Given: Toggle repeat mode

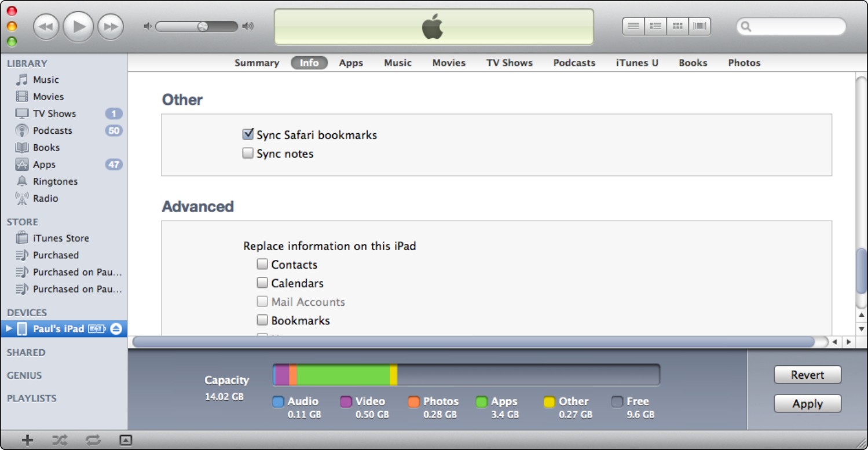Looking at the screenshot, I should pos(93,440).
